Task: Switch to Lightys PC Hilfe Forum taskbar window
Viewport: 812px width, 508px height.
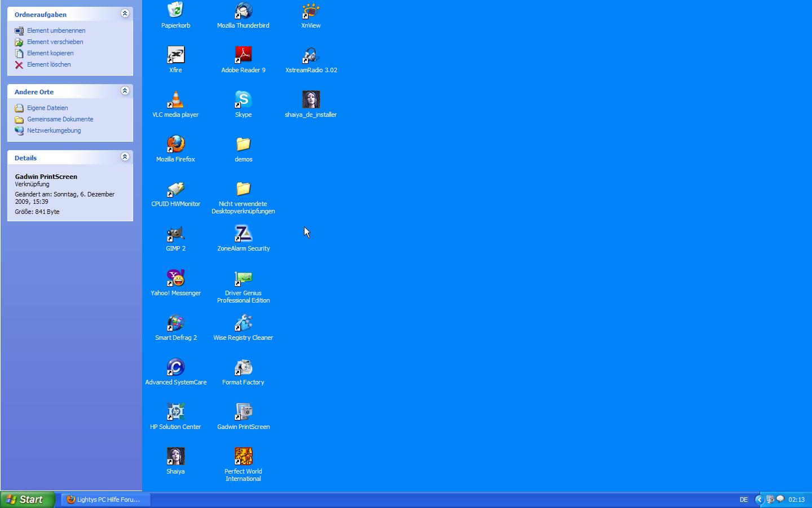Action: click(105, 500)
